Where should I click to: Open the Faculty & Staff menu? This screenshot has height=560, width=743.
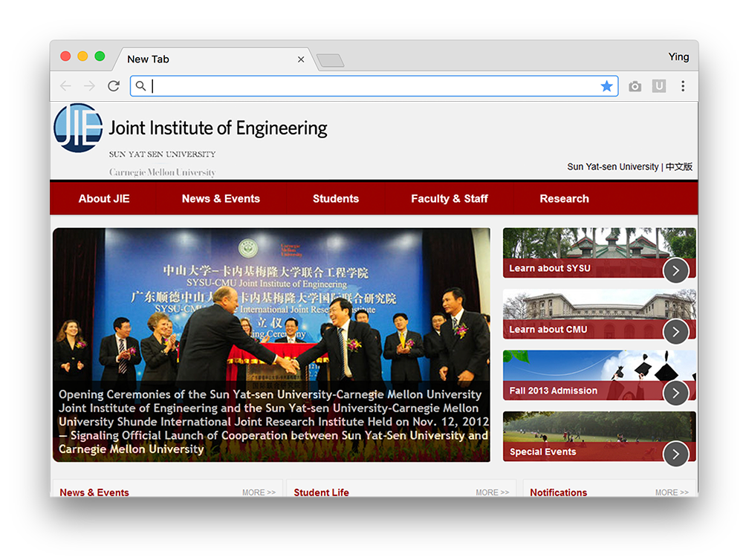pos(450,198)
